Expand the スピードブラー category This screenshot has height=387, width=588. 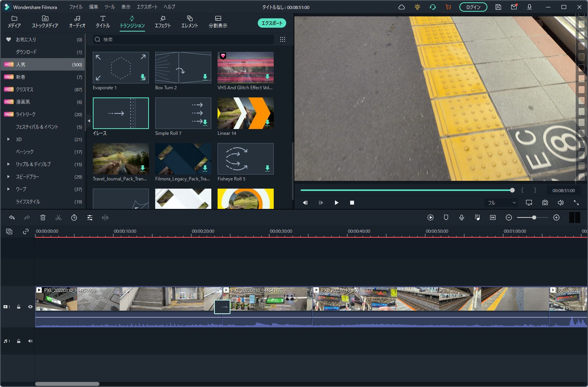[9, 177]
